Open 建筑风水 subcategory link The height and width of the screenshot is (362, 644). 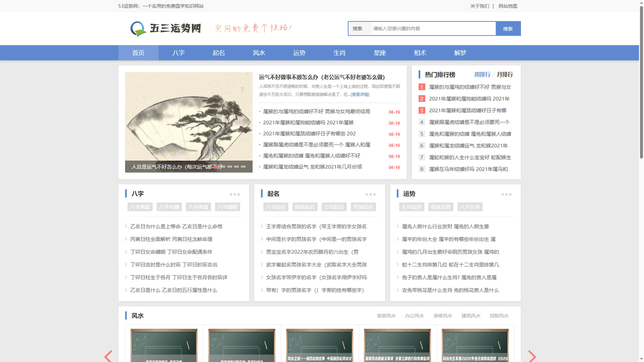pos(471,316)
